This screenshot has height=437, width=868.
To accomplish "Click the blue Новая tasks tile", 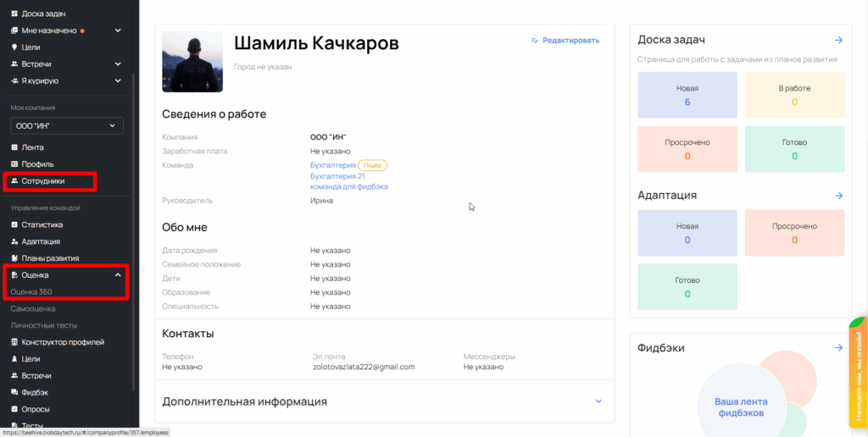I will point(687,95).
